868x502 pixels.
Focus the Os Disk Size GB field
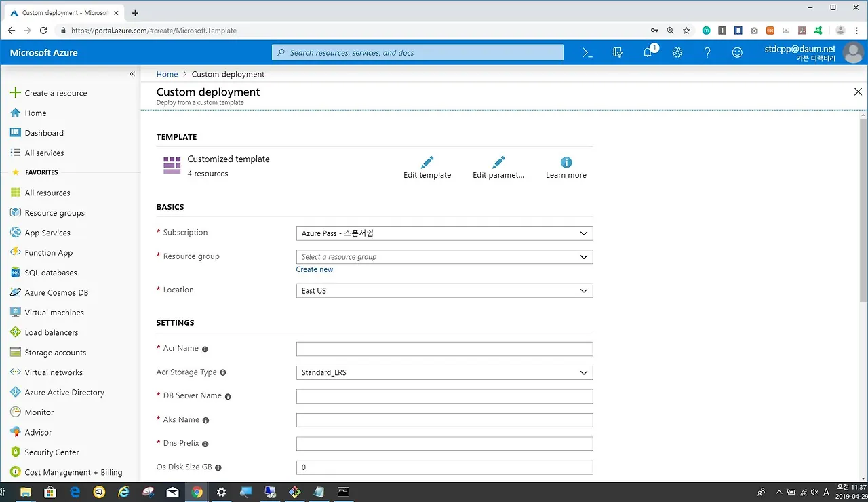pos(444,467)
